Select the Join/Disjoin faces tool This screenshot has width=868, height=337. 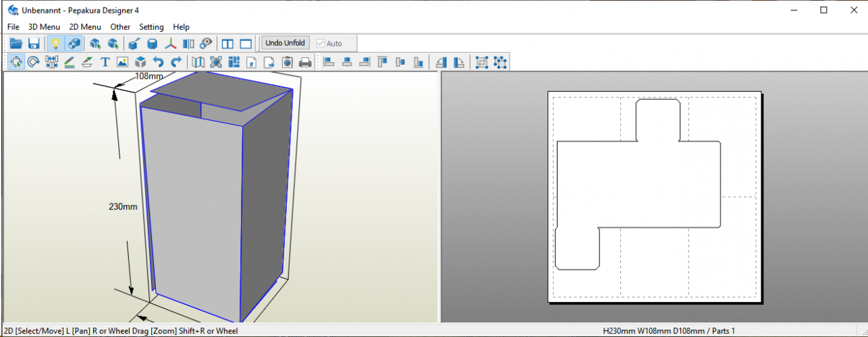click(x=51, y=62)
